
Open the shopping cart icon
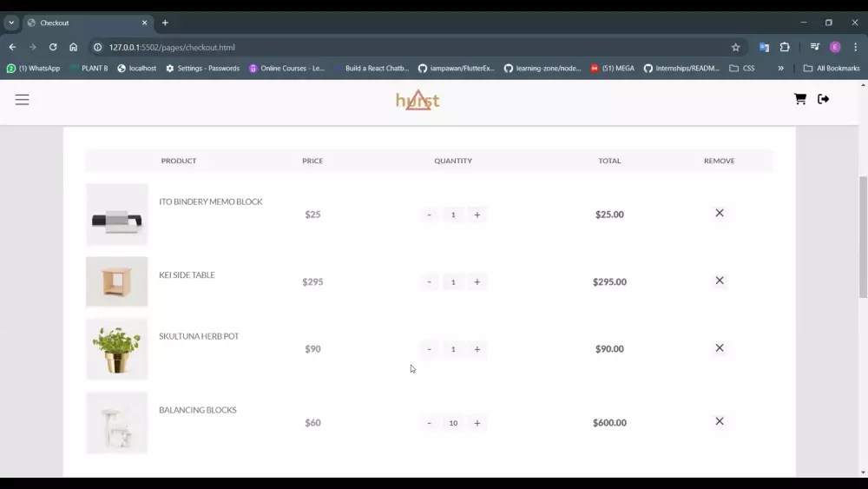[800, 98]
